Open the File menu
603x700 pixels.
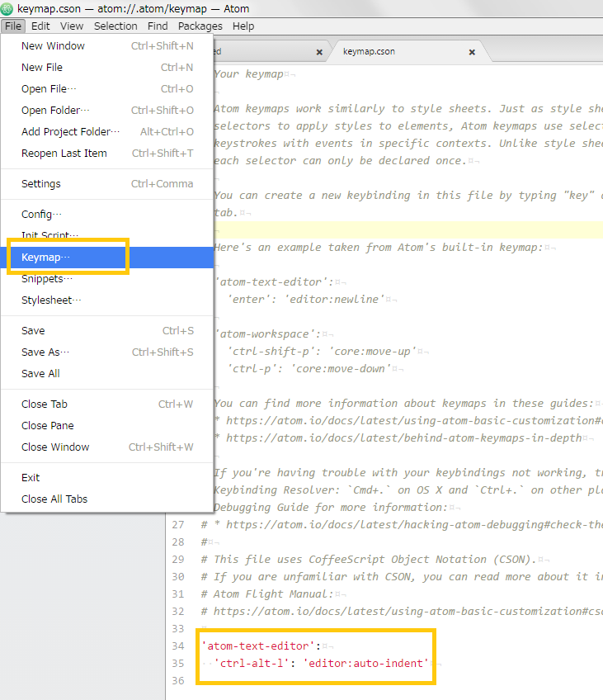click(13, 26)
